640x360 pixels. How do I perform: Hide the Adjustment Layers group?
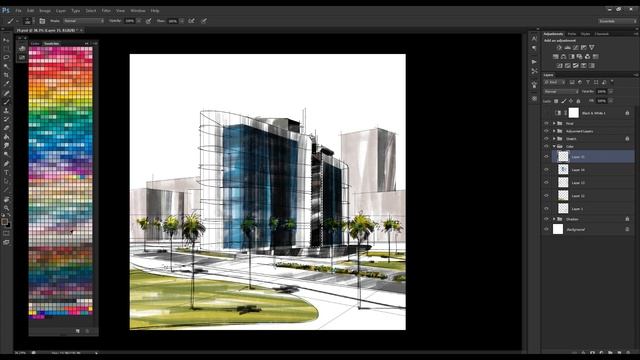click(x=547, y=131)
